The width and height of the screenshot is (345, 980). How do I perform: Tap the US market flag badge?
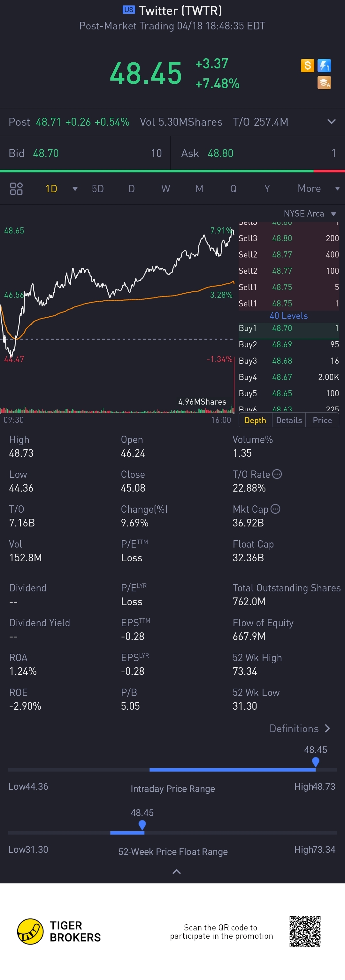click(x=128, y=10)
